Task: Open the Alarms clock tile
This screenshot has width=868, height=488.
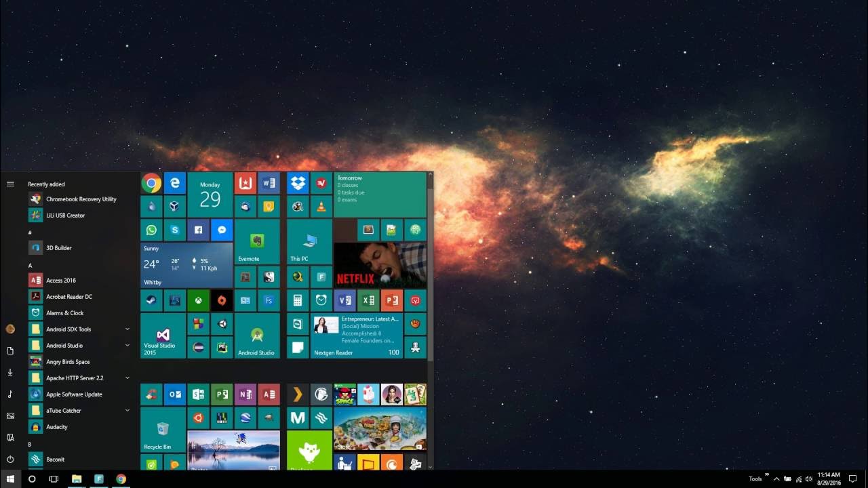Action: 321,300
